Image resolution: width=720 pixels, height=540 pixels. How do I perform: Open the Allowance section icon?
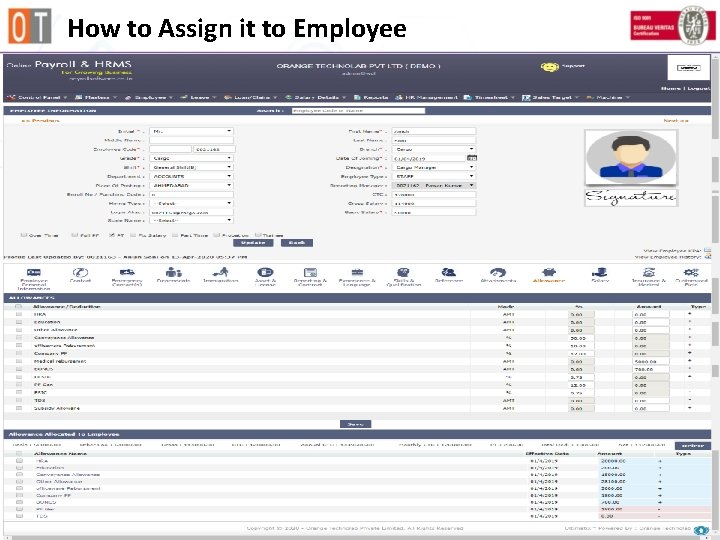point(549,272)
